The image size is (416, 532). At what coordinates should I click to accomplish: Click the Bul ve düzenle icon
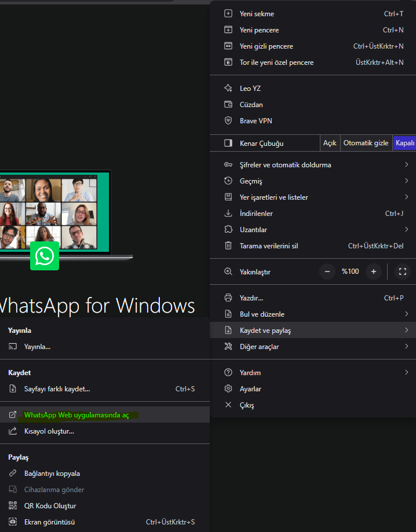tap(228, 314)
